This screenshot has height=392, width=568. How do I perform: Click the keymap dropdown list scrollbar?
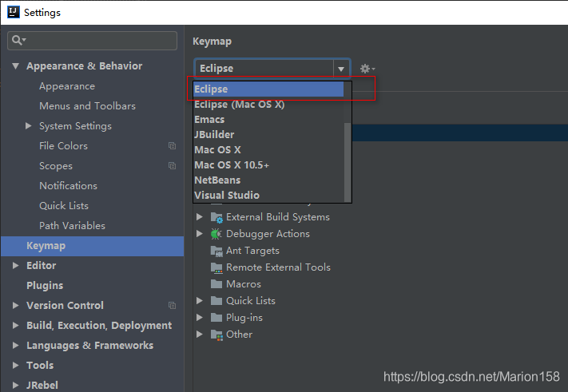coord(348,162)
